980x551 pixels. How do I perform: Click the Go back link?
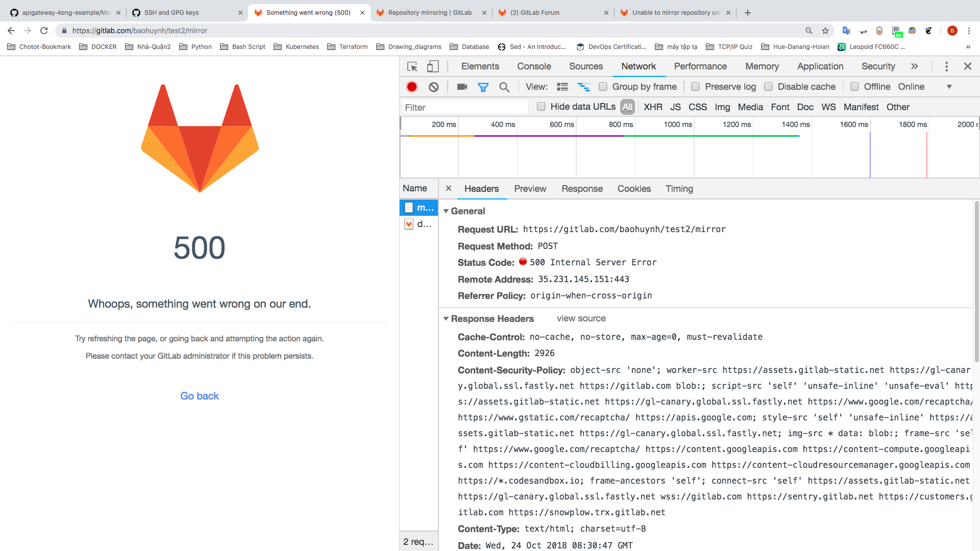pyautogui.click(x=199, y=395)
